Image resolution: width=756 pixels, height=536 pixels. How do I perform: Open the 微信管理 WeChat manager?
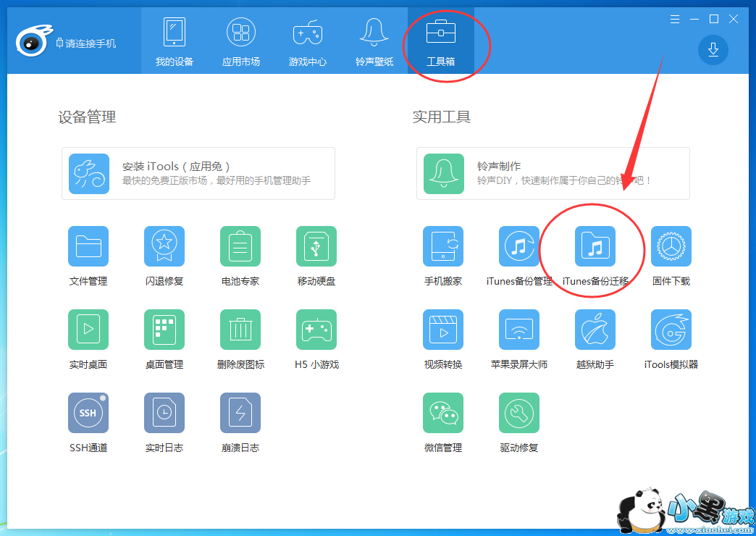pos(443,412)
